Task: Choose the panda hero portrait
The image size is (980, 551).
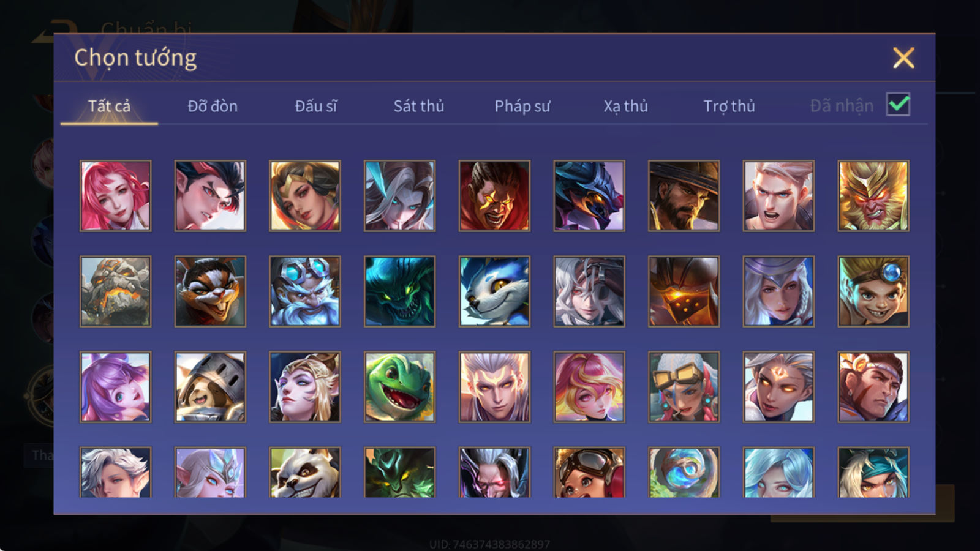Action: (305, 472)
